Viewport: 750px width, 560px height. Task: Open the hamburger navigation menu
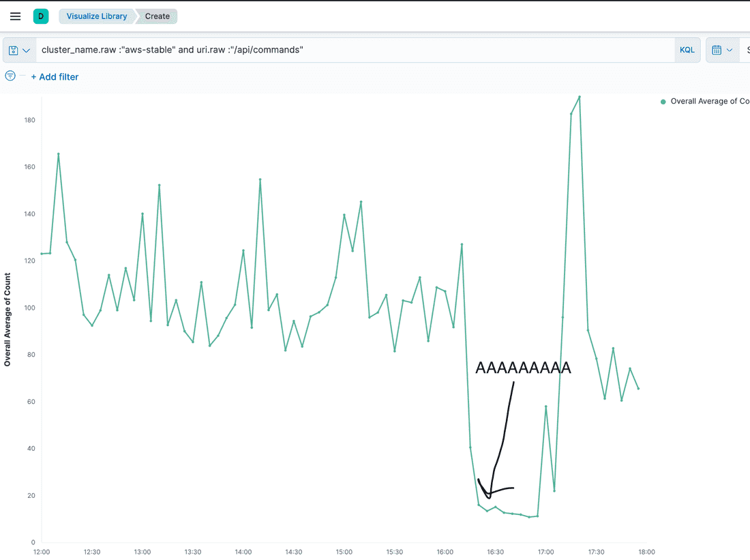click(15, 16)
